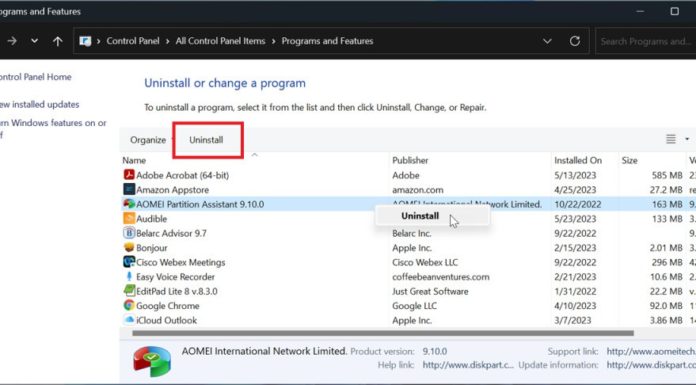The image size is (696, 385).
Task: Click the Bonjour program icon
Action: point(129,247)
